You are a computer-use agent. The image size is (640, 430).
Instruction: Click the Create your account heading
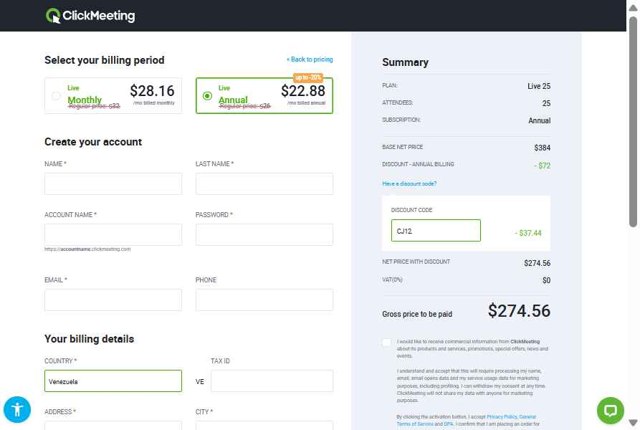click(93, 142)
